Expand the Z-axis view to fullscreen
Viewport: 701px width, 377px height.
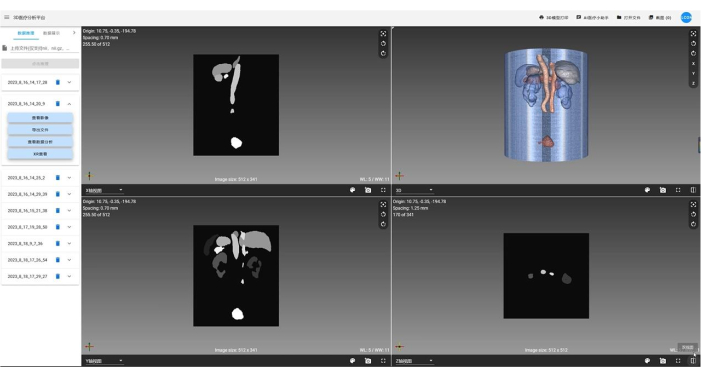pos(678,360)
